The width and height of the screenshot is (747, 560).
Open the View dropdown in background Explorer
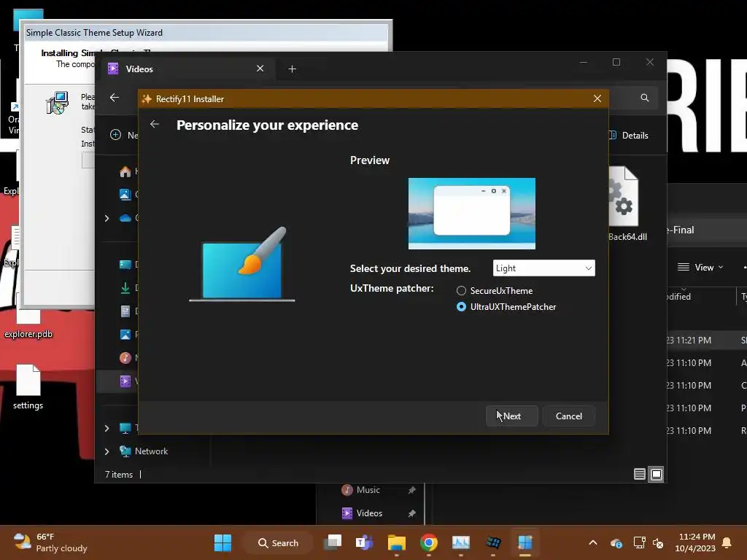click(x=700, y=267)
